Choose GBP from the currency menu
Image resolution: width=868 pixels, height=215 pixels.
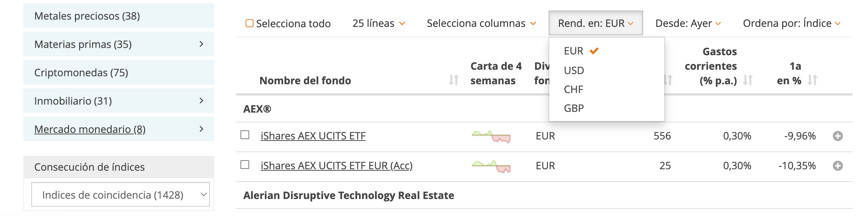(574, 108)
